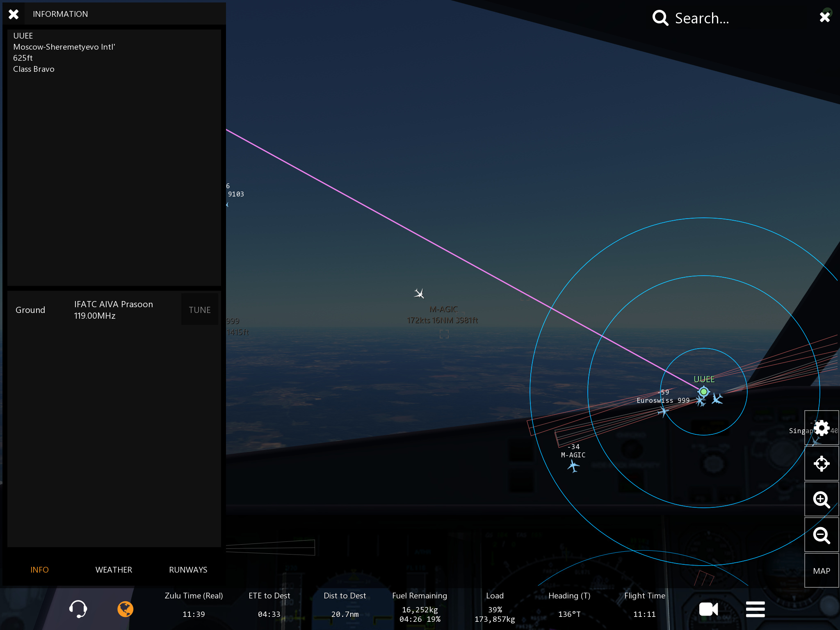This screenshot has height=630, width=840.
Task: Open the ATC headset communications icon
Action: (78, 609)
